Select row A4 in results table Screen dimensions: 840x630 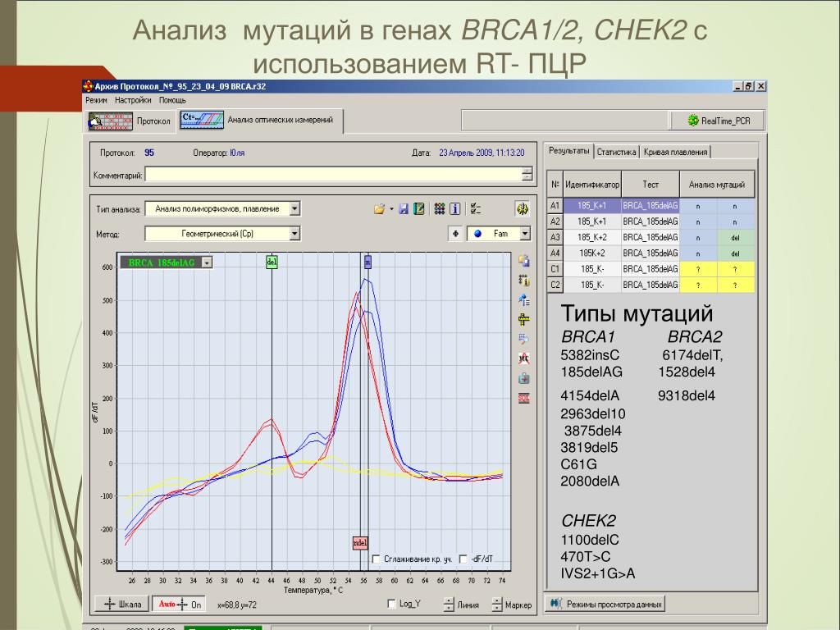click(651, 253)
